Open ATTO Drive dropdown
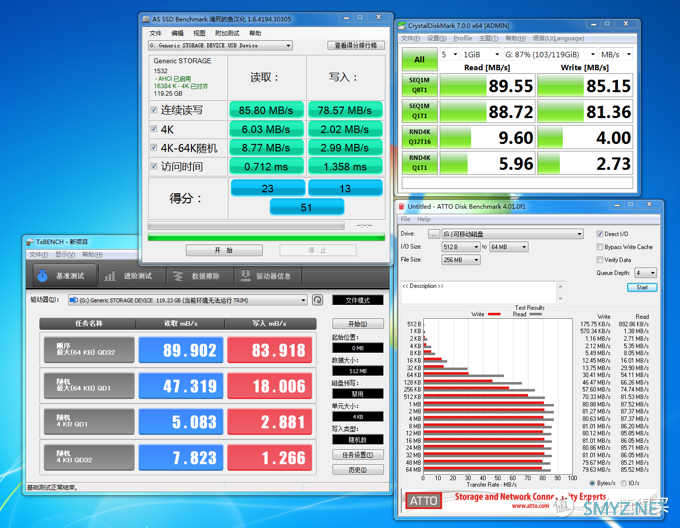This screenshot has height=528, width=680. point(512,234)
